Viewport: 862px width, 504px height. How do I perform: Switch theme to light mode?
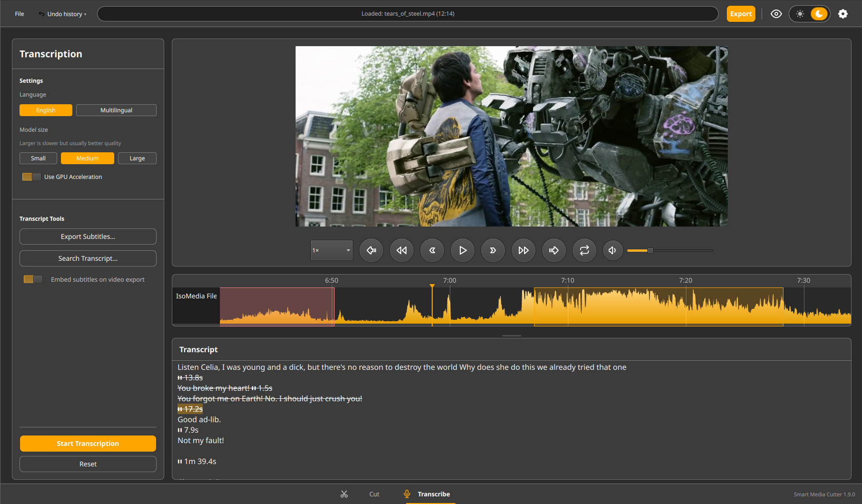point(801,14)
